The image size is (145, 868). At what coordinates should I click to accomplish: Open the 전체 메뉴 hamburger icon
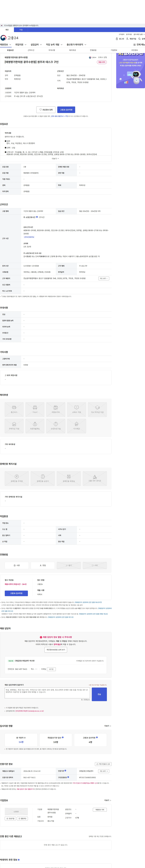click(x=135, y=44)
